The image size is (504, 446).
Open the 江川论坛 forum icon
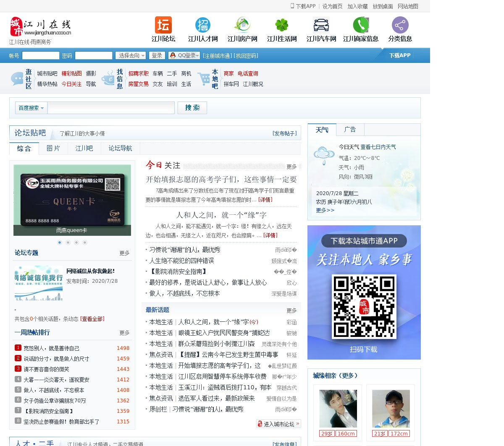(x=163, y=25)
